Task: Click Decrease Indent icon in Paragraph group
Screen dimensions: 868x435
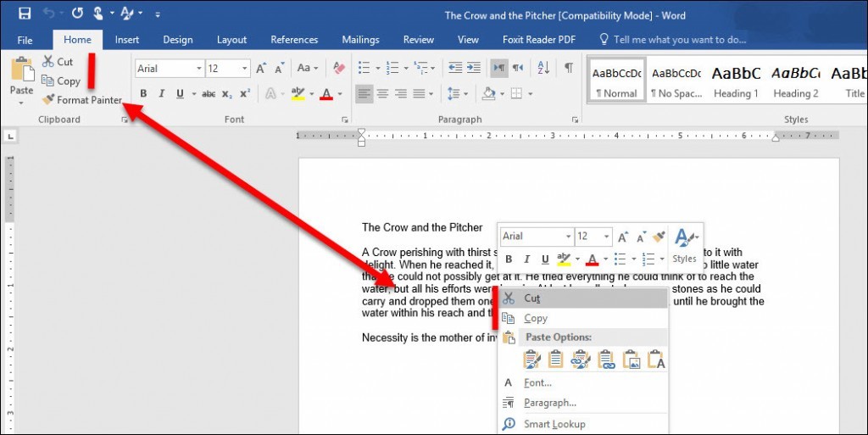Action: 455,68
